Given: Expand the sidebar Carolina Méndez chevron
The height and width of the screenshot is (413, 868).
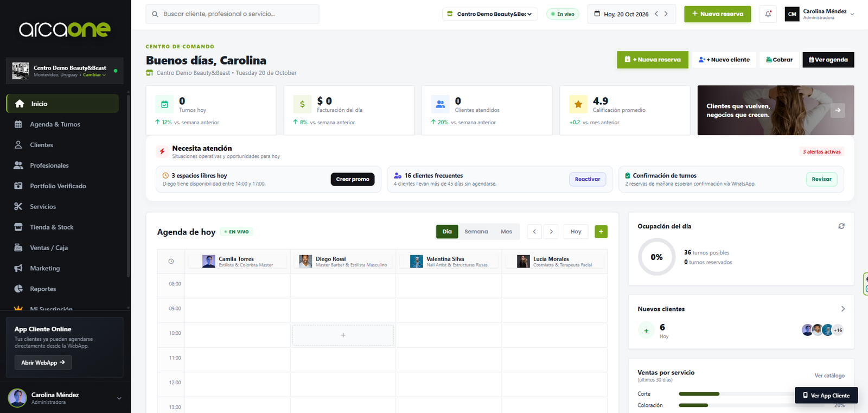Looking at the screenshot, I should tap(119, 398).
